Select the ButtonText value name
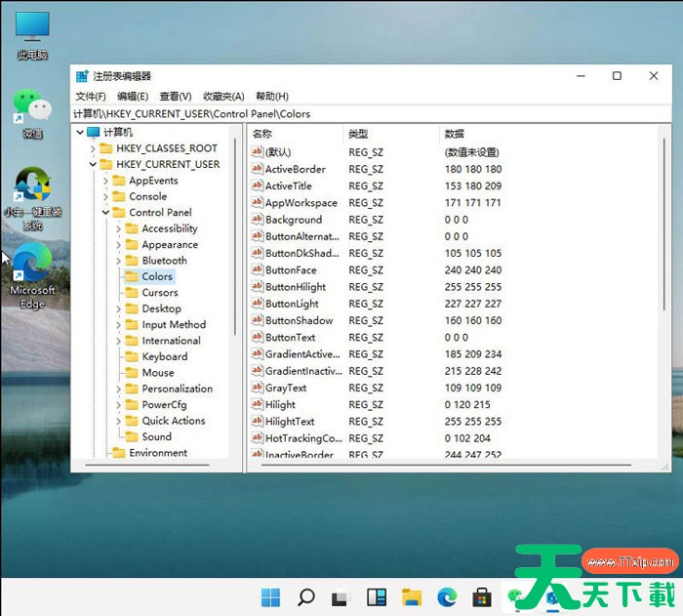This screenshot has width=683, height=616. pos(291,338)
